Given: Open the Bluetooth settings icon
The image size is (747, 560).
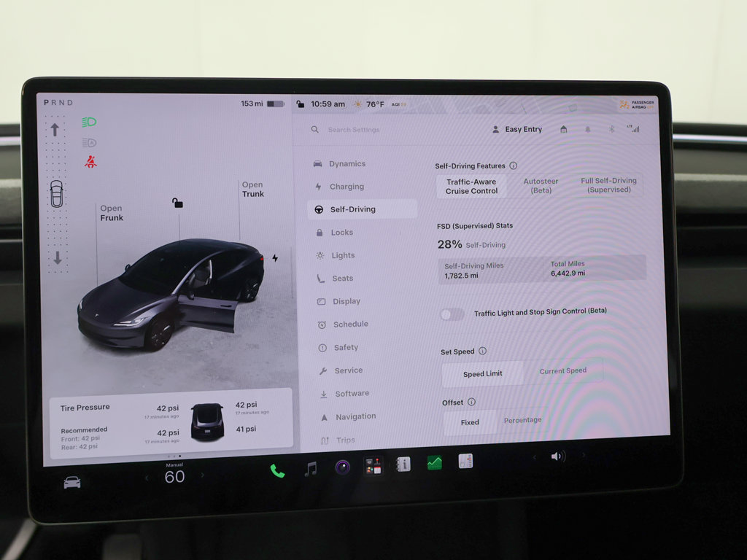Looking at the screenshot, I should pos(612,129).
